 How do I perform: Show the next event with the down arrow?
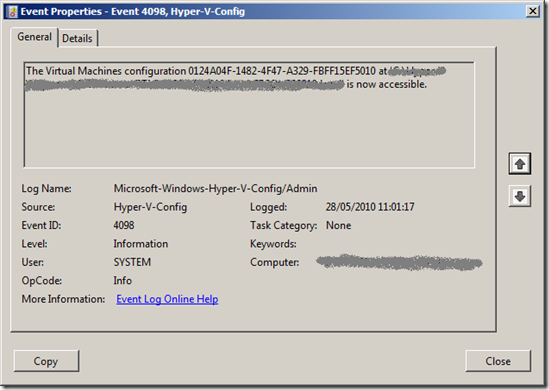click(520, 196)
